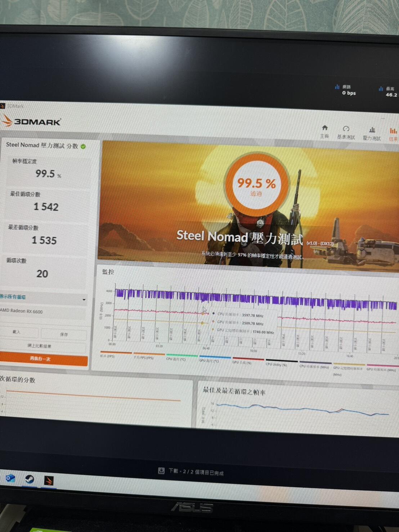
Task: Click the GPU 2509.78 MHz tooltip line
Action: tap(238, 323)
